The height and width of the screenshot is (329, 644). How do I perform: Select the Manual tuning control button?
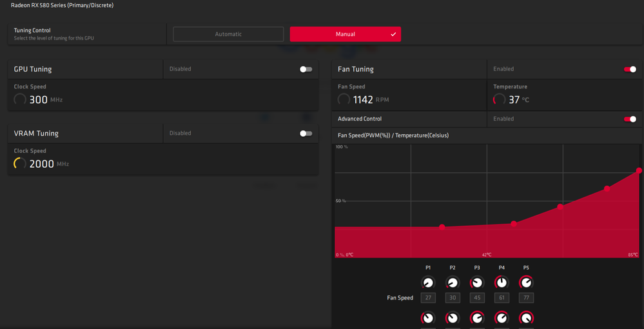pyautogui.click(x=346, y=34)
